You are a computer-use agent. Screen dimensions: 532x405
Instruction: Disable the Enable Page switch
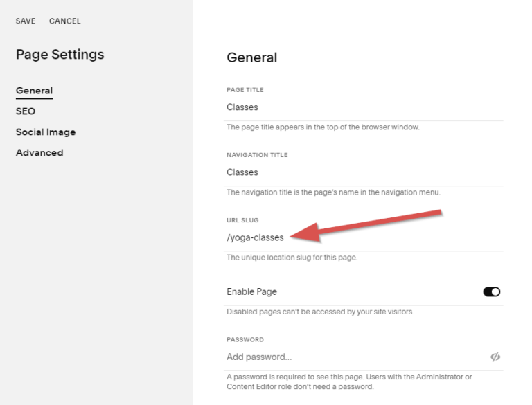(491, 291)
